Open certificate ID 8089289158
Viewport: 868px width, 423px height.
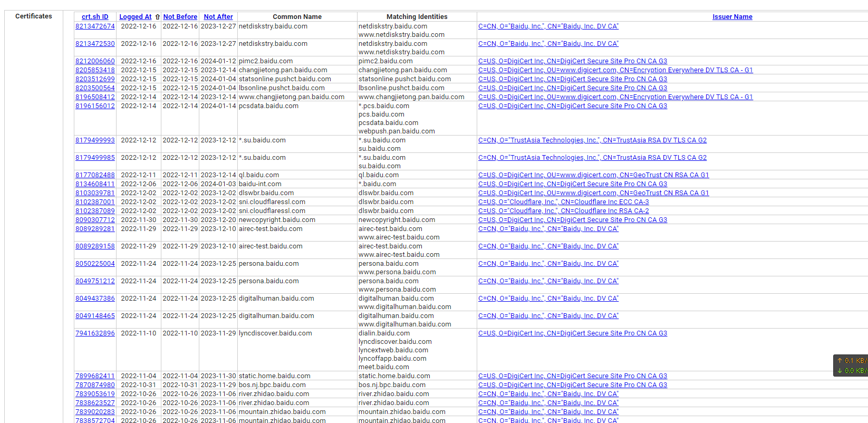pyautogui.click(x=95, y=246)
